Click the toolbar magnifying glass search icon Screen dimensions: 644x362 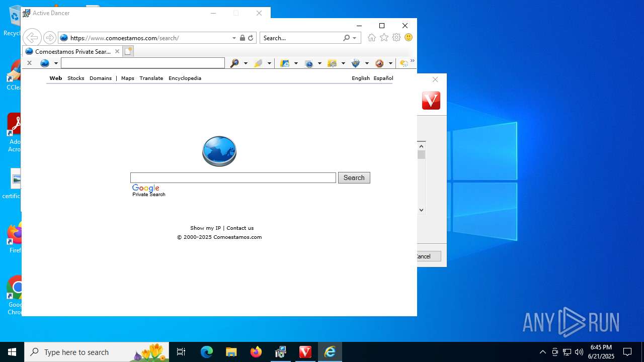click(234, 63)
